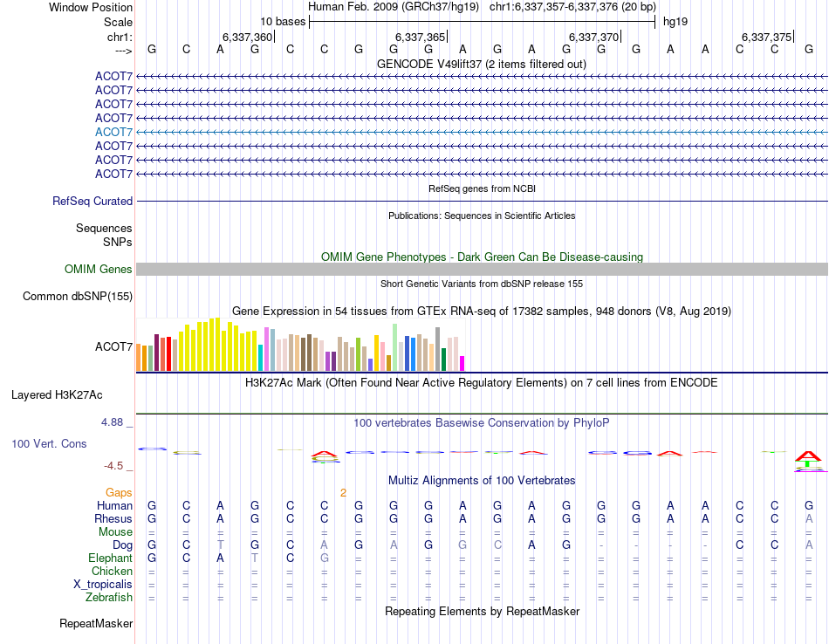
Task: Click the -4.5 PhyloP lower scale value
Action: click(x=113, y=466)
